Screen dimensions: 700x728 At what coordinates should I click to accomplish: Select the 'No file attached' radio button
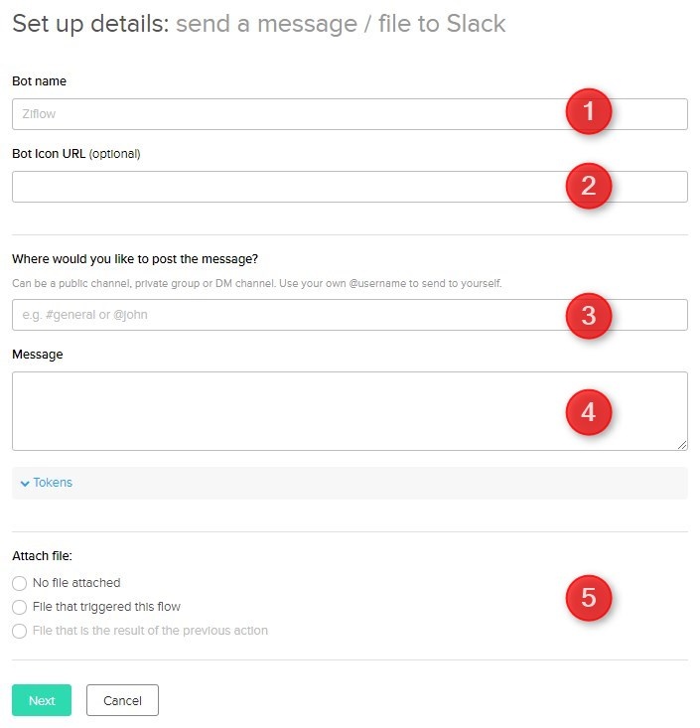(20, 583)
